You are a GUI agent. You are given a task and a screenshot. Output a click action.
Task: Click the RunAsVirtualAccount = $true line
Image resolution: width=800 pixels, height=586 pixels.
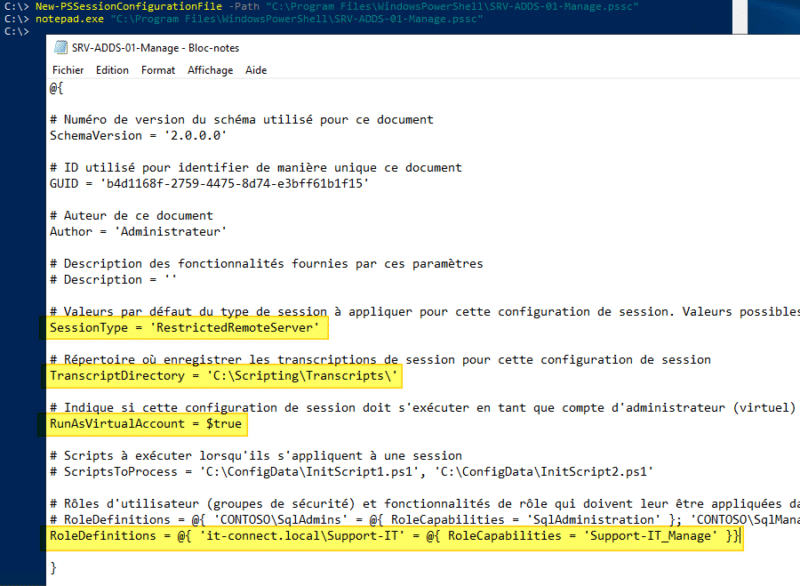coord(145,424)
